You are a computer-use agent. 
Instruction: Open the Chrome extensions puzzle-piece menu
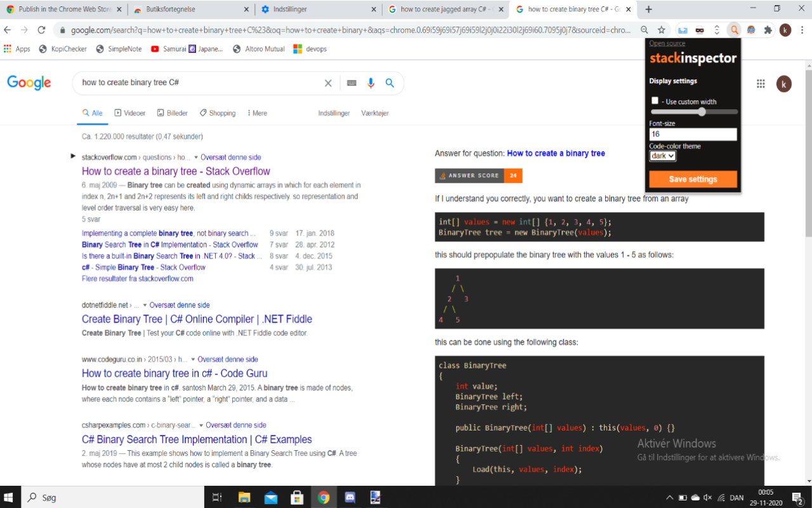[768, 30]
